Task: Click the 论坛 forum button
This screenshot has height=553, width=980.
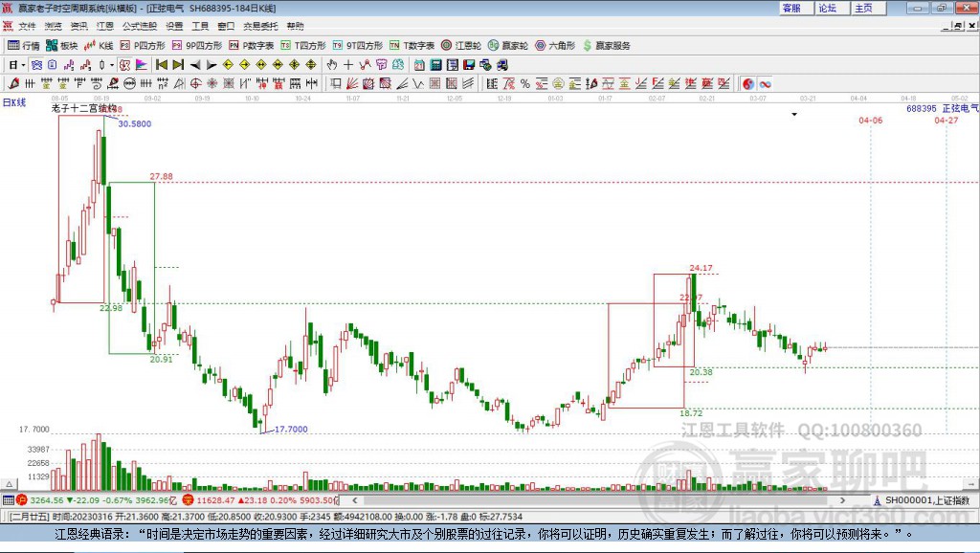Action: (x=832, y=8)
